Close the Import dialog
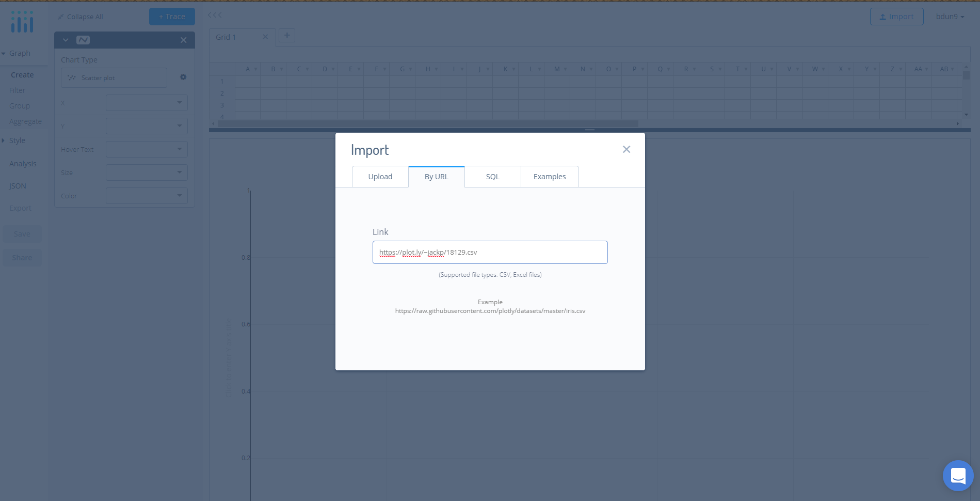980x501 pixels. coord(626,149)
